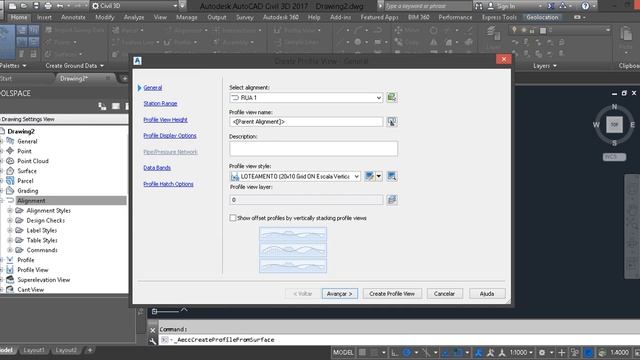Image resolution: width=640 pixels, height=360 pixels.
Task: Open the Modify ribbon tab
Action: click(104, 17)
